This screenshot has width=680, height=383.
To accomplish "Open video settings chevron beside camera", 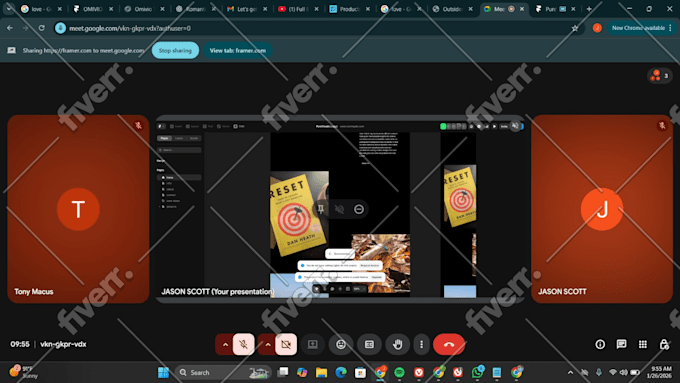I will tap(268, 345).
